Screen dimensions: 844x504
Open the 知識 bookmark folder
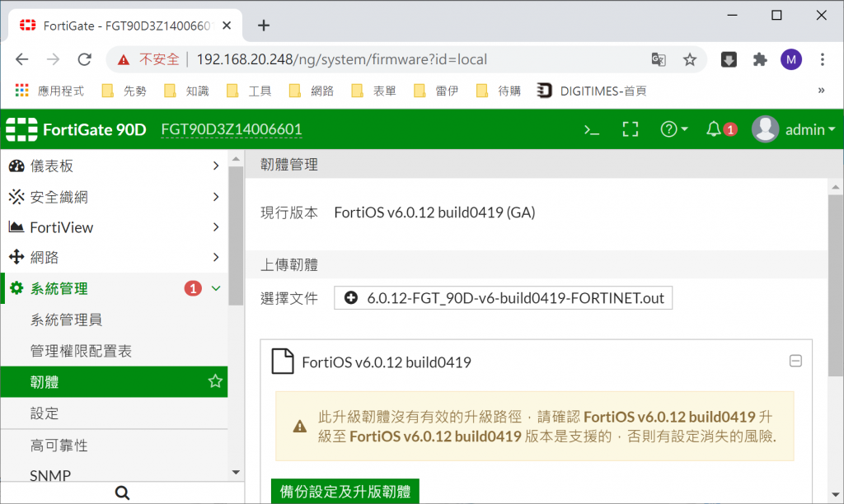(187, 91)
